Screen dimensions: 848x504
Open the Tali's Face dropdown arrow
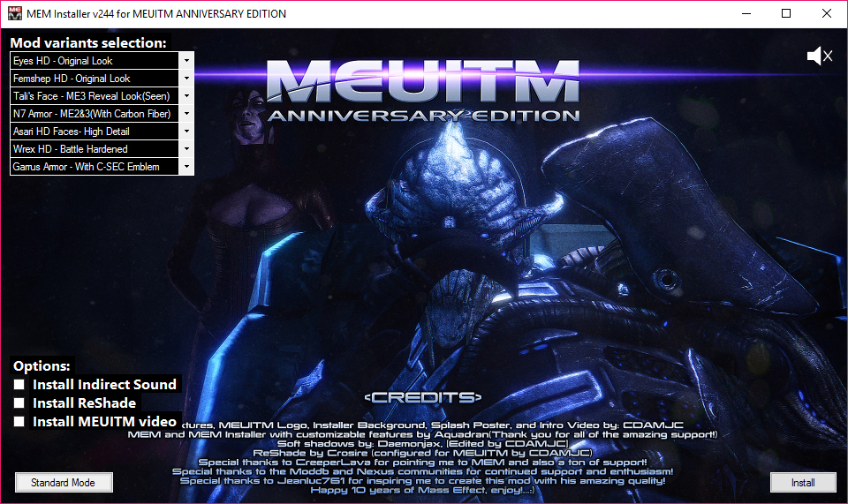pyautogui.click(x=186, y=96)
